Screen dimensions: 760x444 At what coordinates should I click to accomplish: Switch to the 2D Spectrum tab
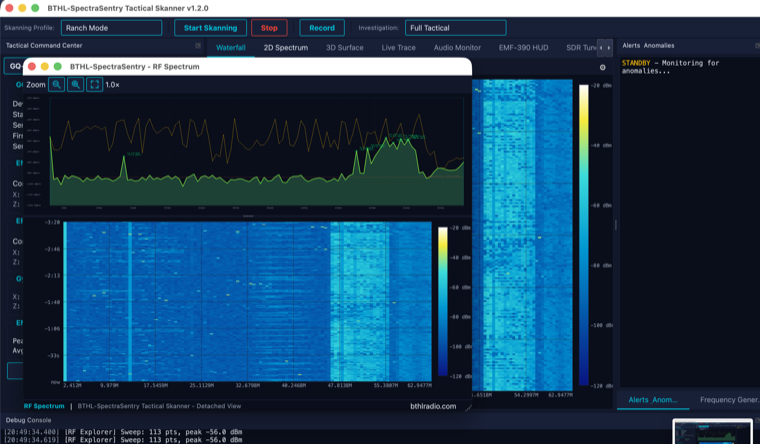click(x=285, y=48)
